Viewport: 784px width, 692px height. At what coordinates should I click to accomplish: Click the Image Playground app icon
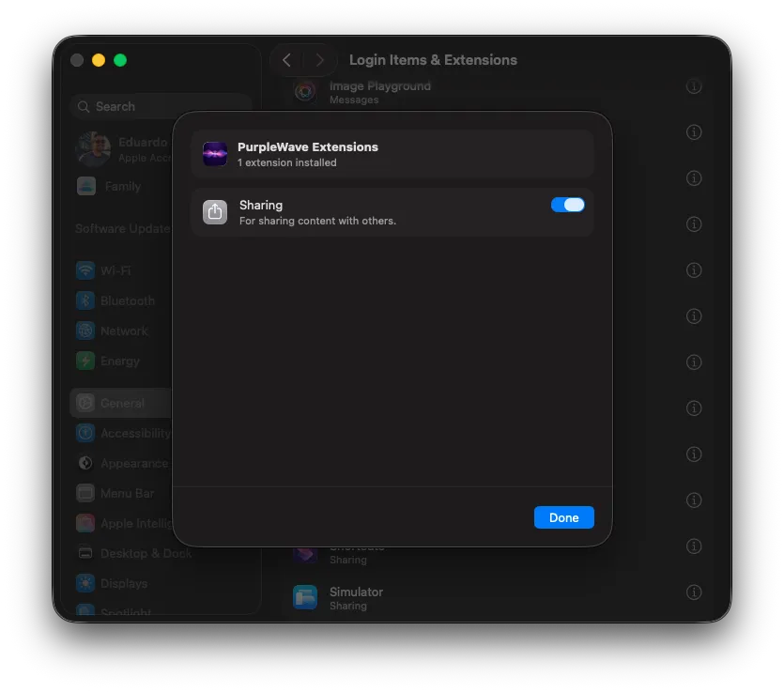(305, 91)
